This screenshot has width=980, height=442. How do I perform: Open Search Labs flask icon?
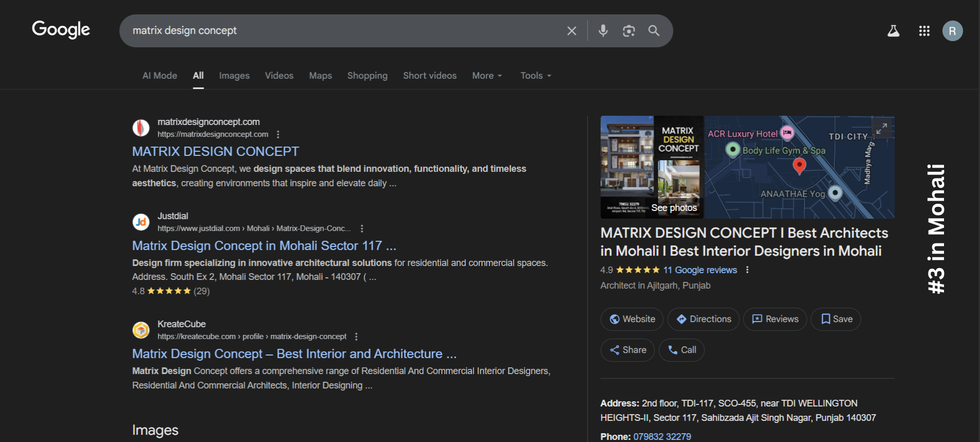(893, 31)
